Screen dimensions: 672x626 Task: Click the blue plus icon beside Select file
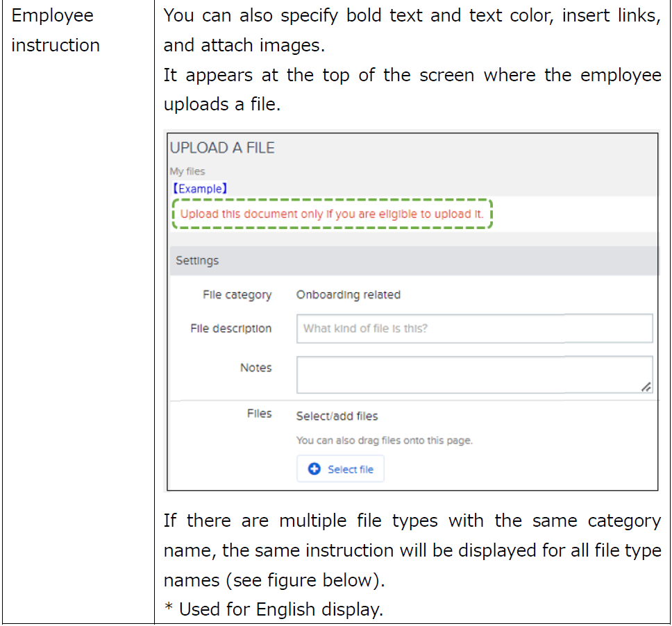click(x=314, y=469)
